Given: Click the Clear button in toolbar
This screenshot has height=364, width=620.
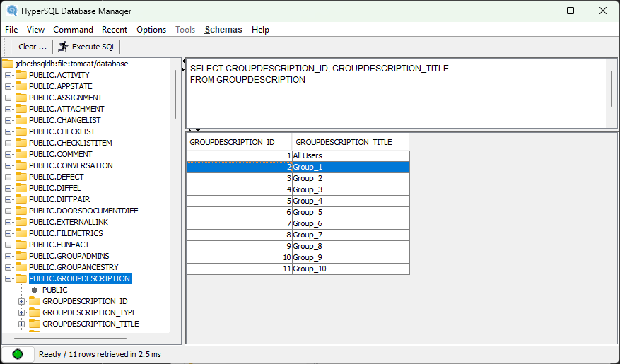Looking at the screenshot, I should 33,47.
